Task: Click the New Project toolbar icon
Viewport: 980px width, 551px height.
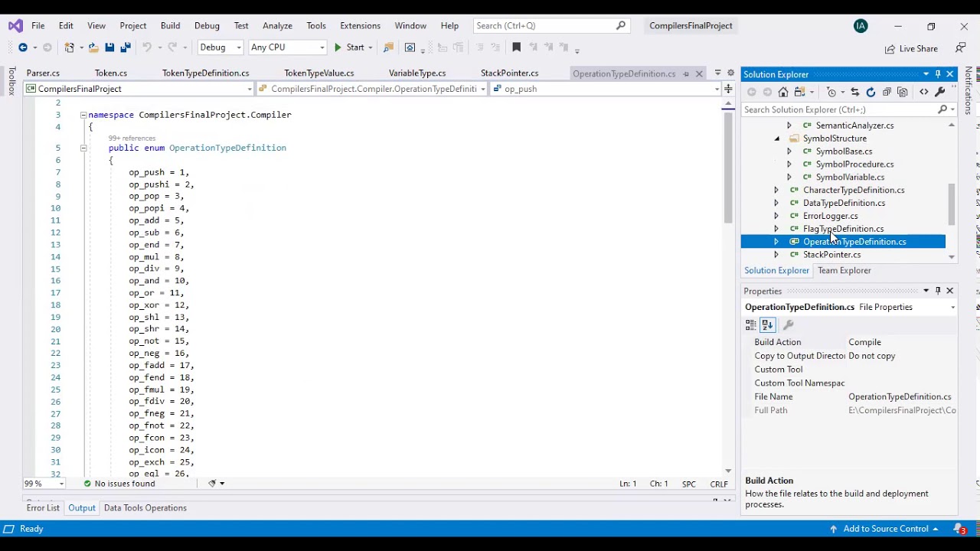Action: pyautogui.click(x=70, y=47)
